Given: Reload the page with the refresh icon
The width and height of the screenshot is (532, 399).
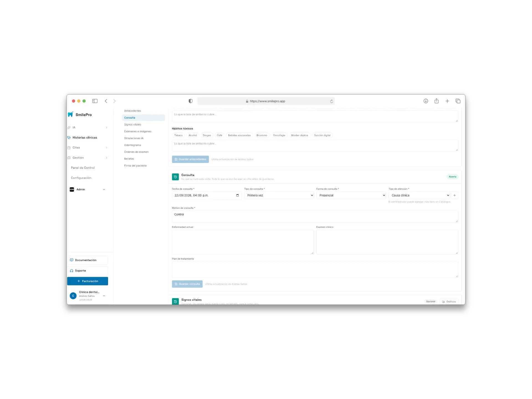Looking at the screenshot, I should click(331, 101).
